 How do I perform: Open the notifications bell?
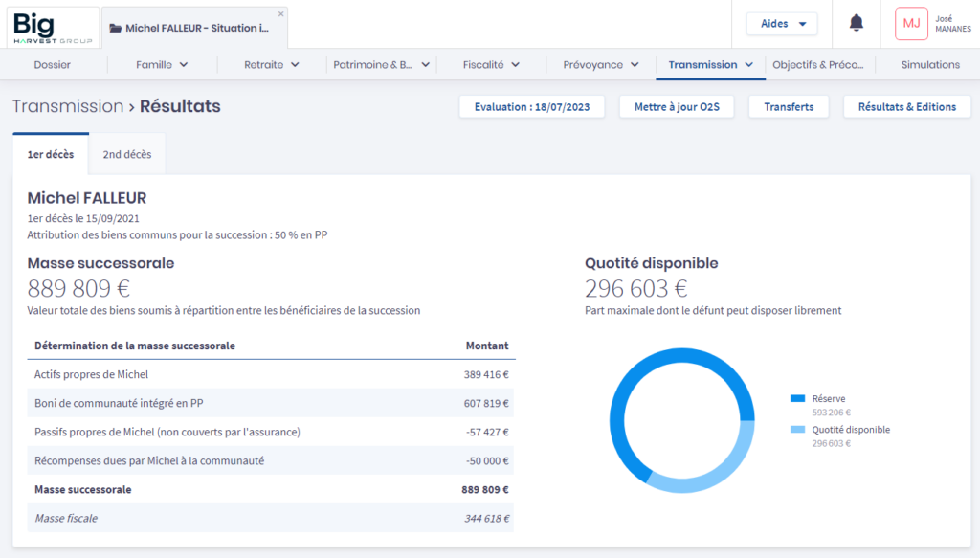coord(856,24)
